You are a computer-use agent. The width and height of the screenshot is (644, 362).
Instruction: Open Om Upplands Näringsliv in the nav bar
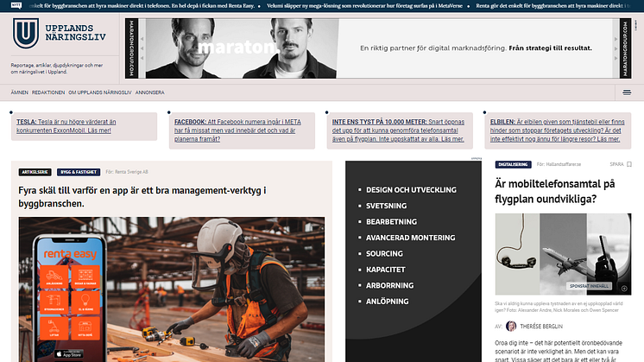99,92
